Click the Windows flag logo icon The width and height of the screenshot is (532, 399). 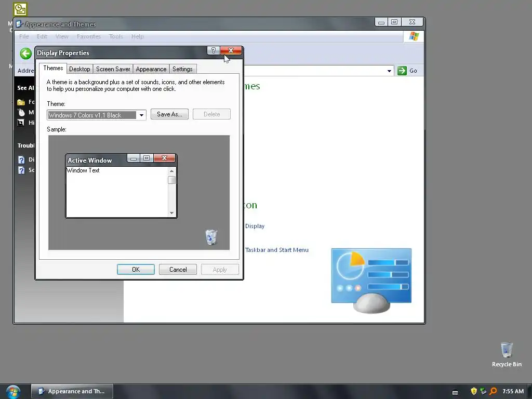tap(414, 36)
